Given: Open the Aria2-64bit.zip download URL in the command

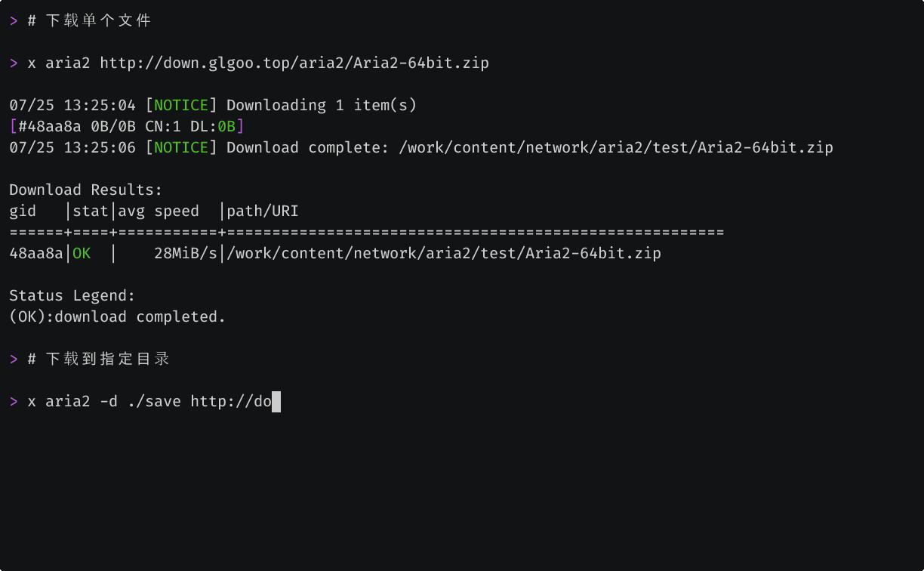Looking at the screenshot, I should point(294,63).
